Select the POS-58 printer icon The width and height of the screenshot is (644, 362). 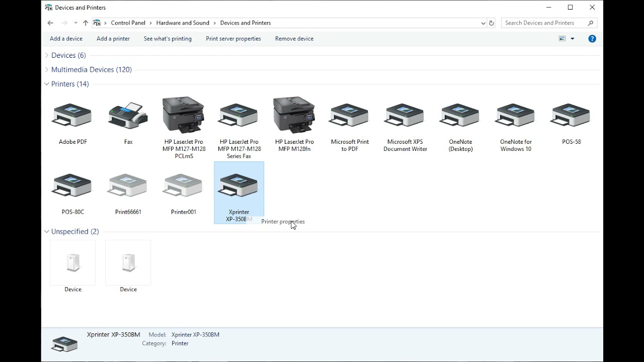(571, 116)
